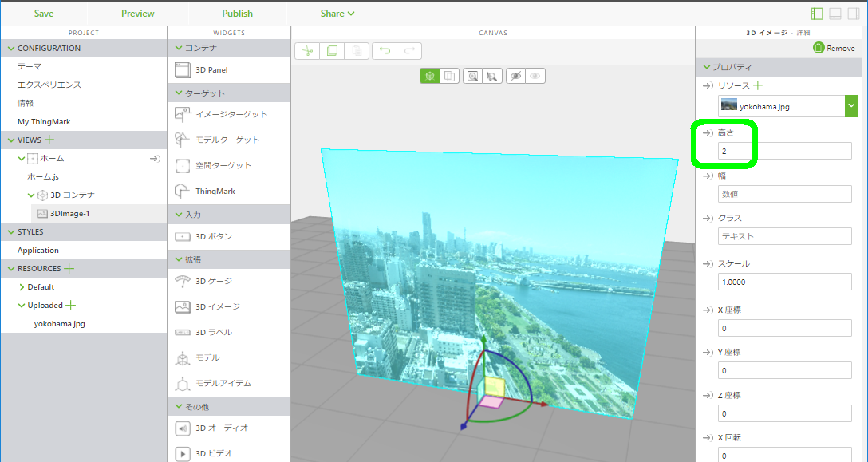Click the 高さ input field with value 2

785,151
